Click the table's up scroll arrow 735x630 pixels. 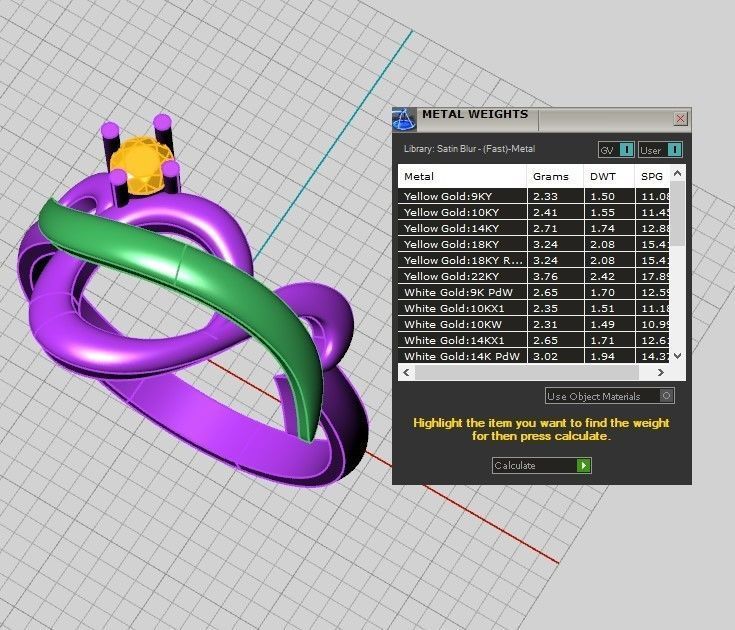[677, 173]
